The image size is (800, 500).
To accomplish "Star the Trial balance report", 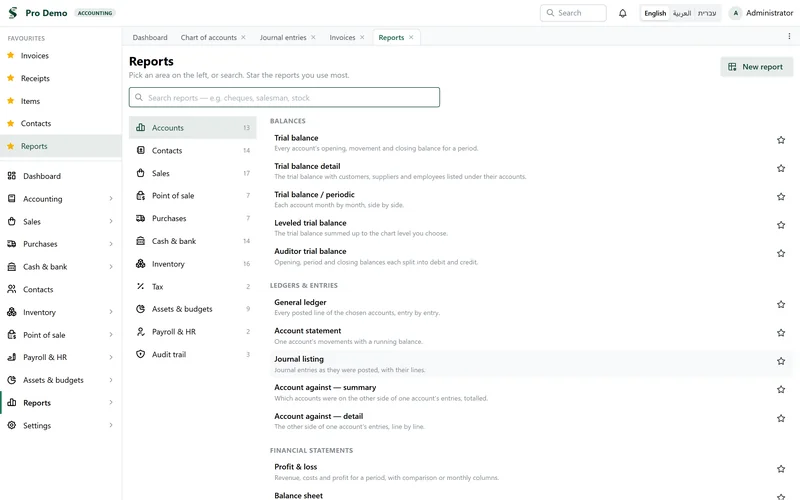I will [781, 140].
